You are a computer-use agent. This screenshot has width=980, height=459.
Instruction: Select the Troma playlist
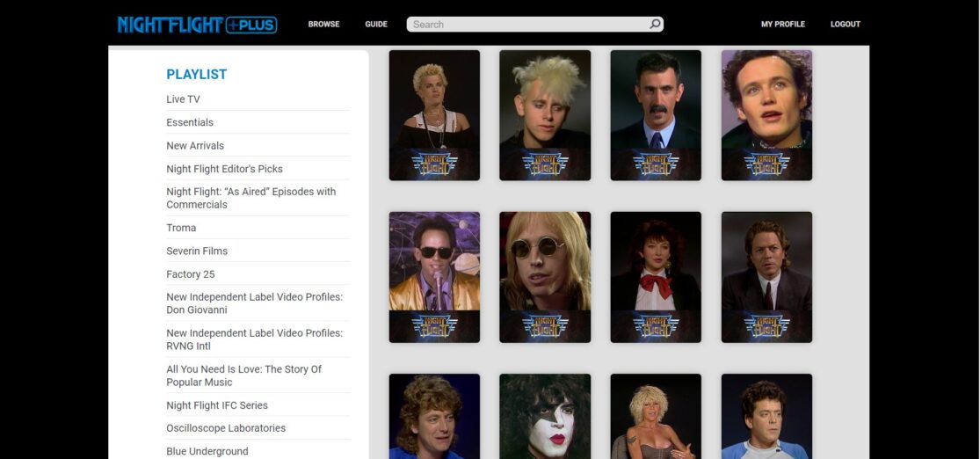pyautogui.click(x=181, y=228)
